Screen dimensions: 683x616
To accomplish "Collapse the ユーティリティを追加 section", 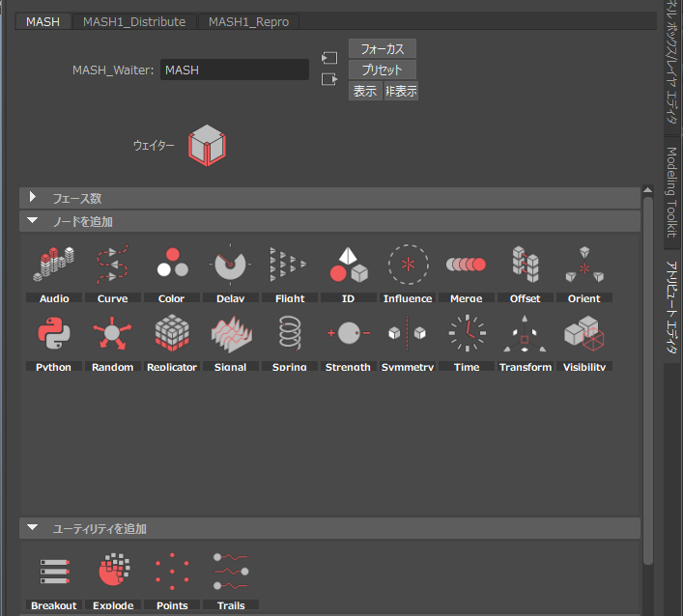I will pyautogui.click(x=329, y=528).
